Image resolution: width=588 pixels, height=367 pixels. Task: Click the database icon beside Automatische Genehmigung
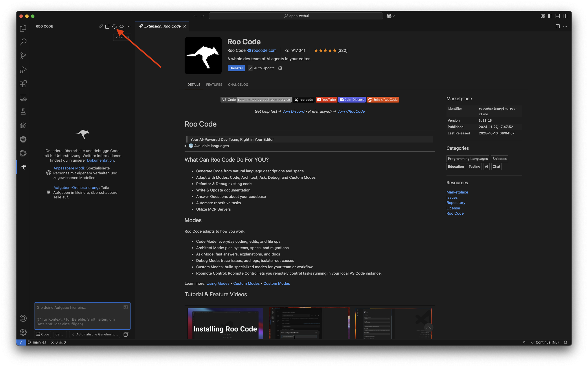(x=126, y=334)
